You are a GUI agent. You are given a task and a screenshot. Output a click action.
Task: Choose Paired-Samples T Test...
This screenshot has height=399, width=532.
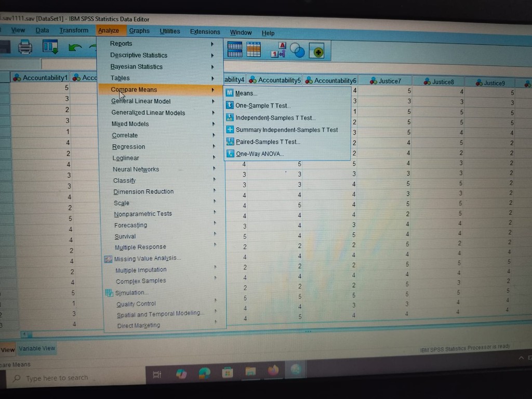point(287,142)
